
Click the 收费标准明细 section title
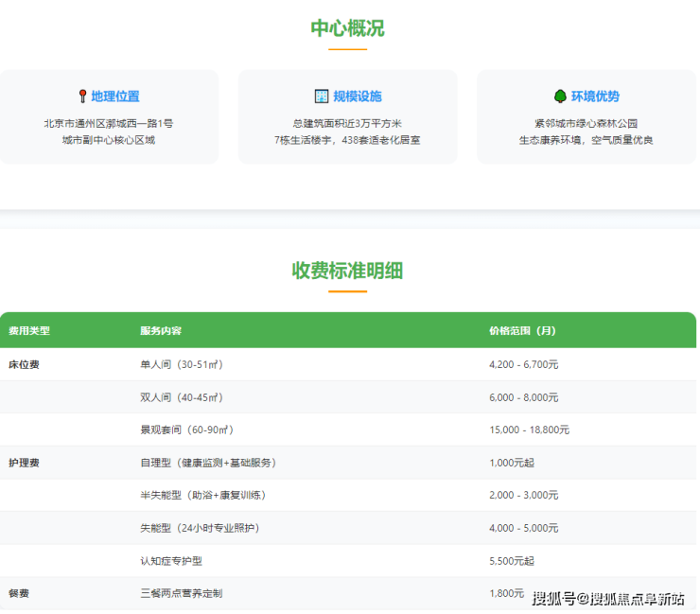click(347, 271)
